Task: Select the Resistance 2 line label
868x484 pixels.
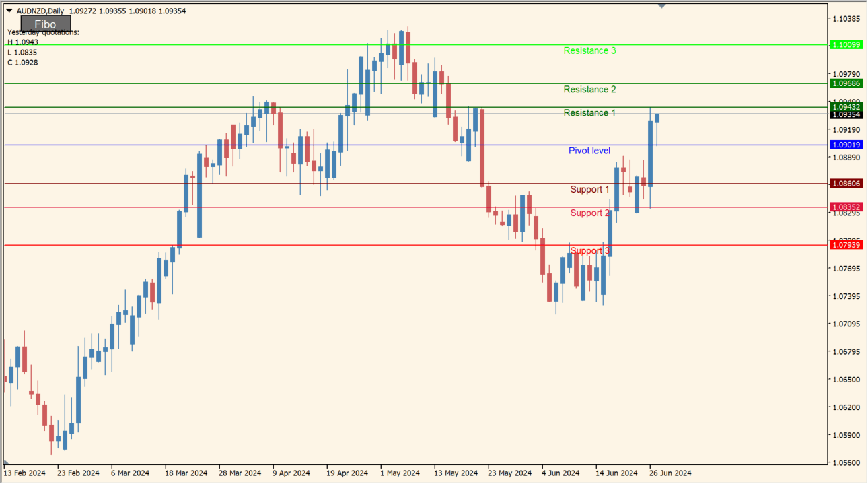Action: tap(589, 90)
